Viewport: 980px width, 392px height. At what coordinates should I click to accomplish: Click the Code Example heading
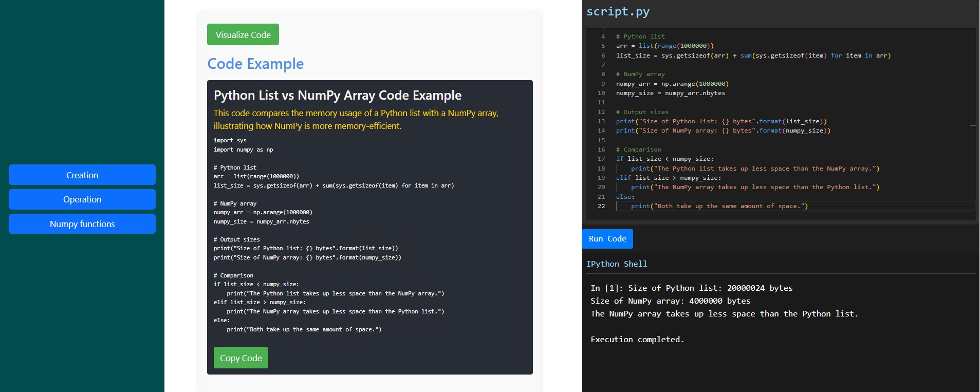pos(255,64)
